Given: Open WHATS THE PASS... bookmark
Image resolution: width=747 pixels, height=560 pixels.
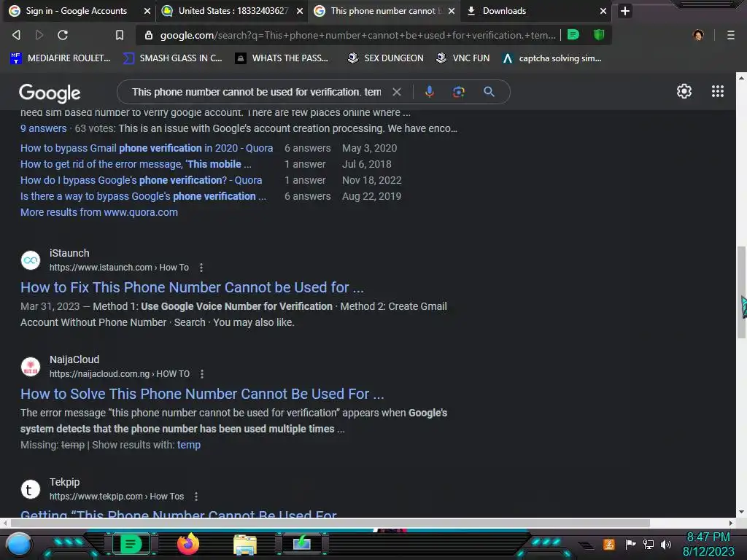Looking at the screenshot, I should point(282,58).
